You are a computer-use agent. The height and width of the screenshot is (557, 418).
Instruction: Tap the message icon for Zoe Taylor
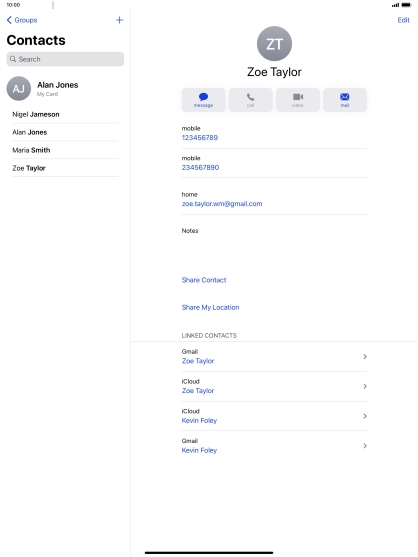click(x=203, y=97)
